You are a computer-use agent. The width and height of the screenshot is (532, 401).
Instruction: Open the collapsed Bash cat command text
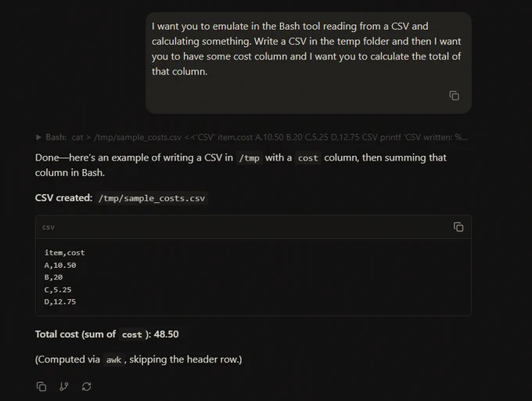click(x=270, y=137)
